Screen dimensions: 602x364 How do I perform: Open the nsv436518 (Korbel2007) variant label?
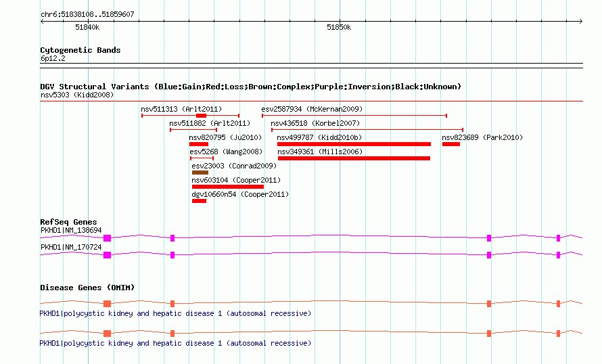[x=315, y=123]
